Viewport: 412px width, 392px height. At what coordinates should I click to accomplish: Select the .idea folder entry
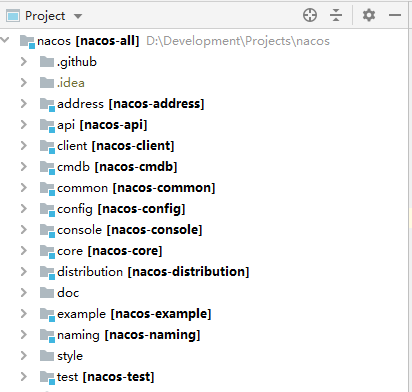[x=71, y=83]
